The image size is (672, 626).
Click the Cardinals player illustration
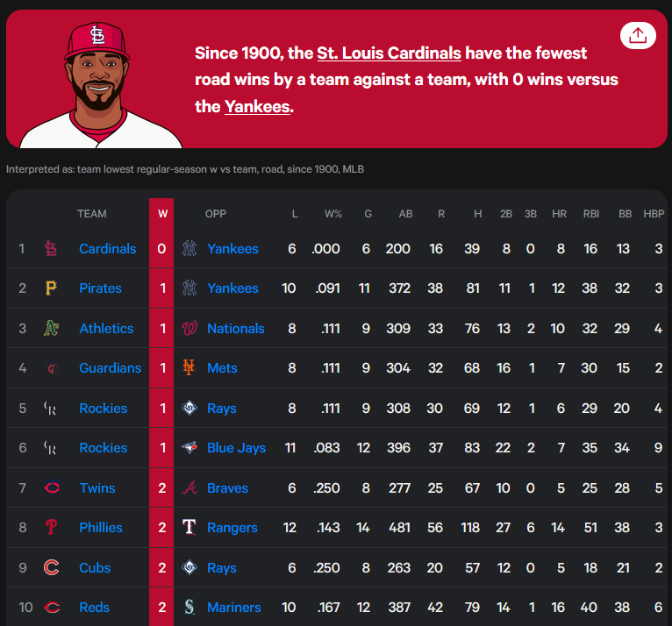point(101,85)
